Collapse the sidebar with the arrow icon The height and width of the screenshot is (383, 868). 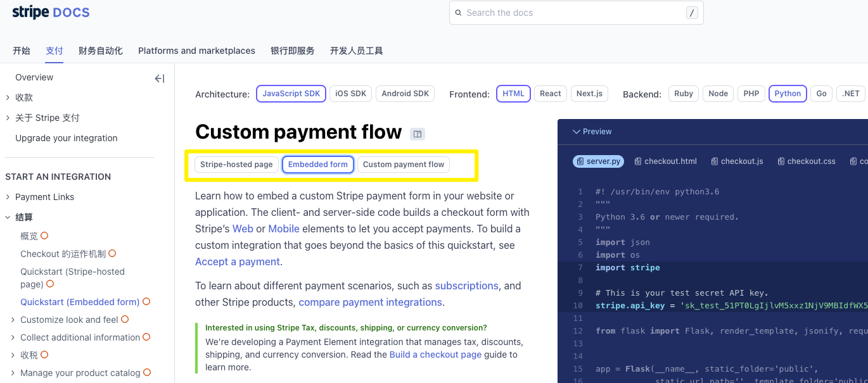click(x=160, y=78)
